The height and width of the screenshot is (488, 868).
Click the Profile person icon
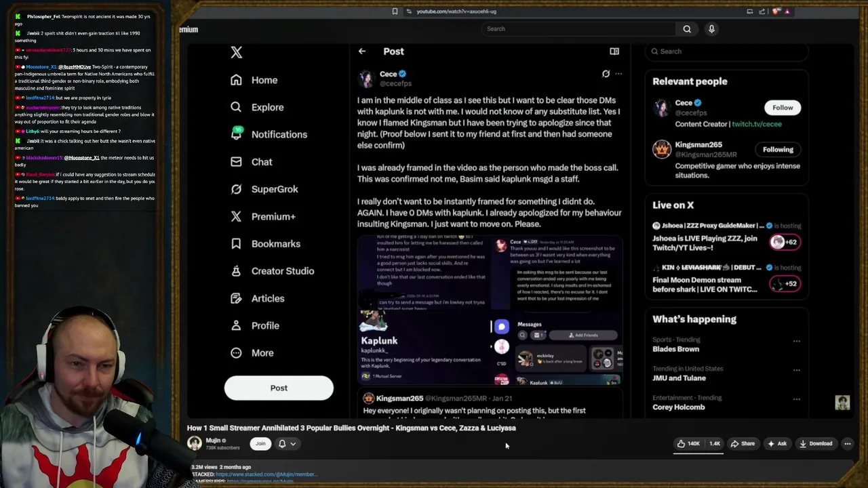click(236, 325)
